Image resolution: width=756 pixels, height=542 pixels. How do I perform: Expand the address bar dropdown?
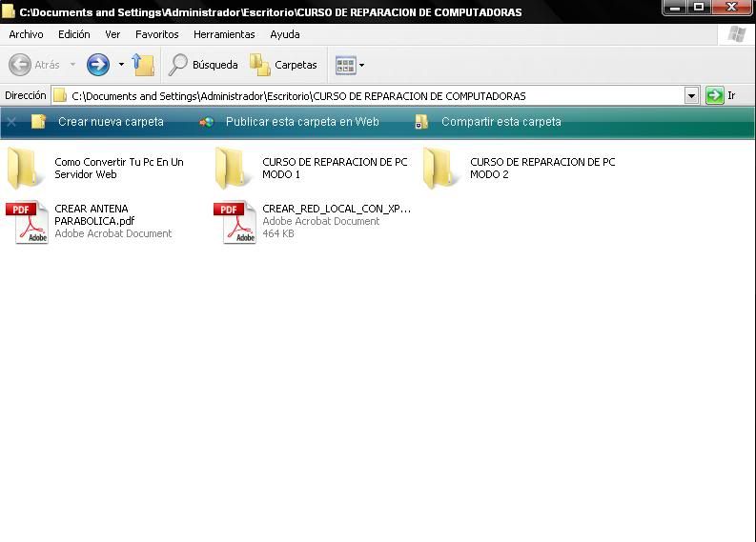click(x=691, y=96)
